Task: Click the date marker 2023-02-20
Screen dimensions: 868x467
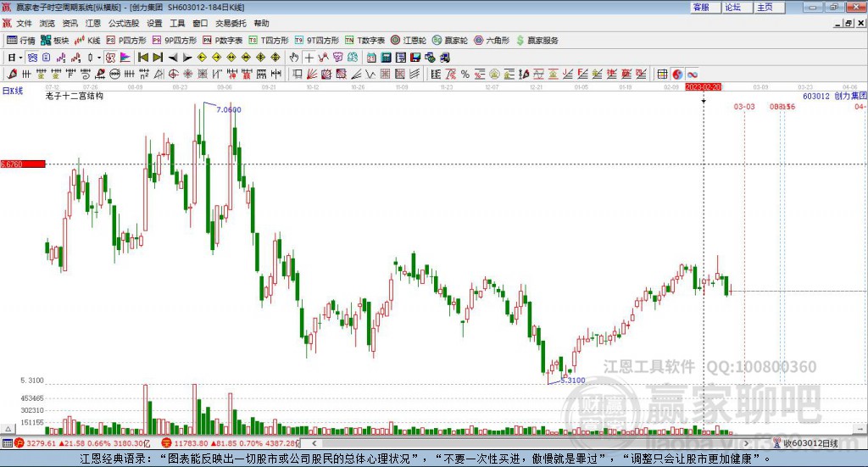Action: pos(703,87)
